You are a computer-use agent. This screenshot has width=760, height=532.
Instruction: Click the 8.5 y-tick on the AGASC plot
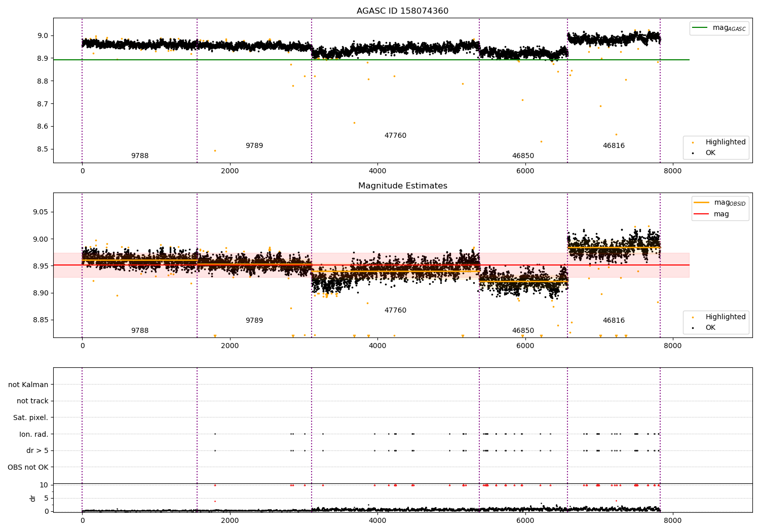(x=43, y=149)
